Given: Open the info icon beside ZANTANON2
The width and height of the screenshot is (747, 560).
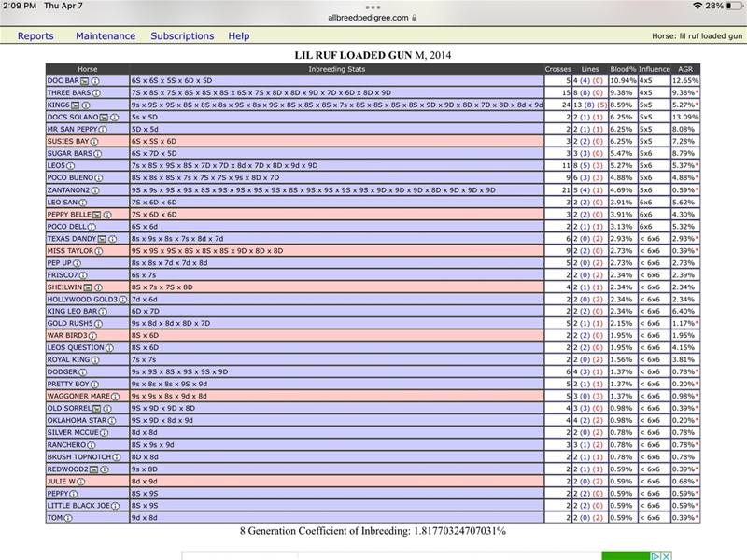Looking at the screenshot, I should pos(95,190).
